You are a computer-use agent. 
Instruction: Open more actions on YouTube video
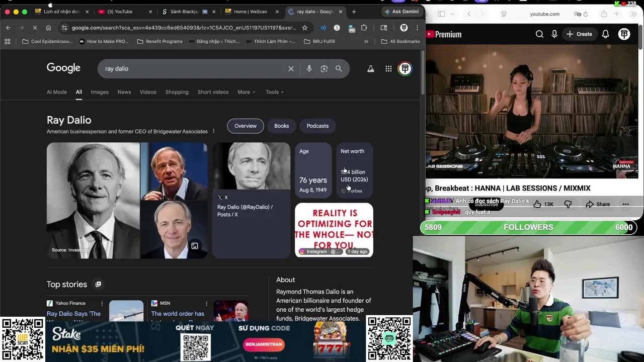(x=625, y=204)
